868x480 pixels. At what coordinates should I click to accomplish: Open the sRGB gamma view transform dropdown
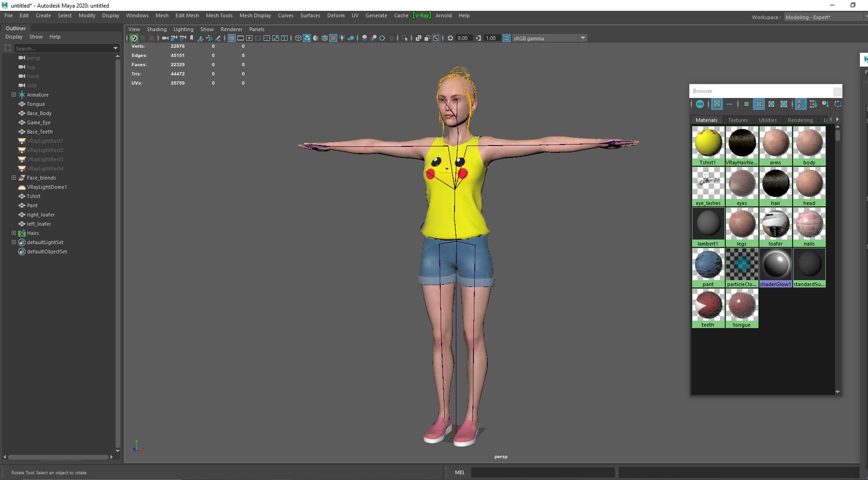(x=549, y=38)
